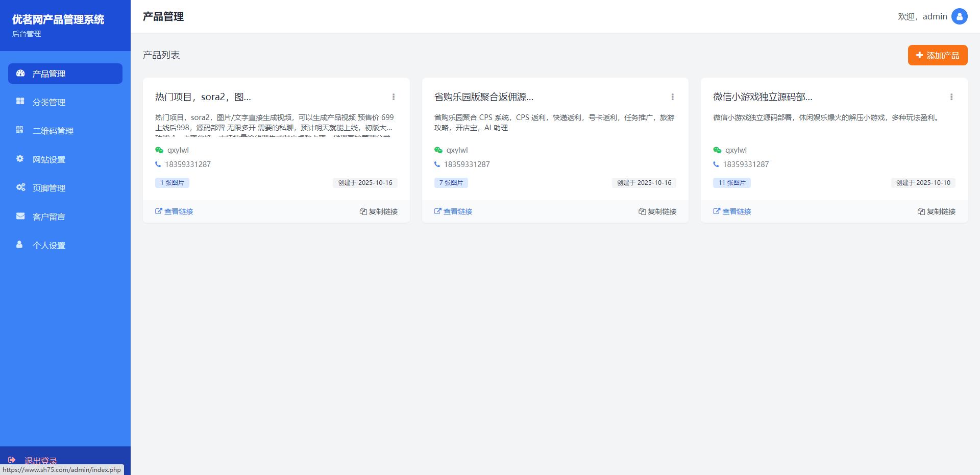The width and height of the screenshot is (980, 475).
Task: Expand options menu for 省购乐园版 product card
Action: 672,97
